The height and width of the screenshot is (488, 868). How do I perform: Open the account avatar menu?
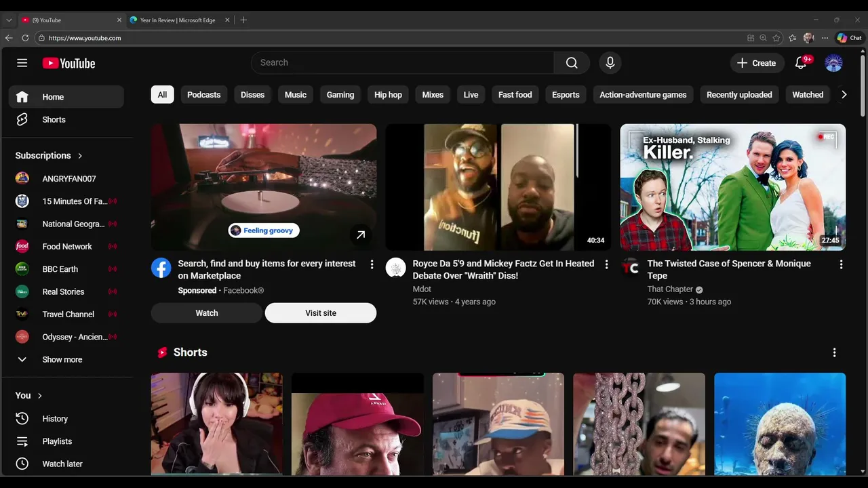pyautogui.click(x=833, y=63)
